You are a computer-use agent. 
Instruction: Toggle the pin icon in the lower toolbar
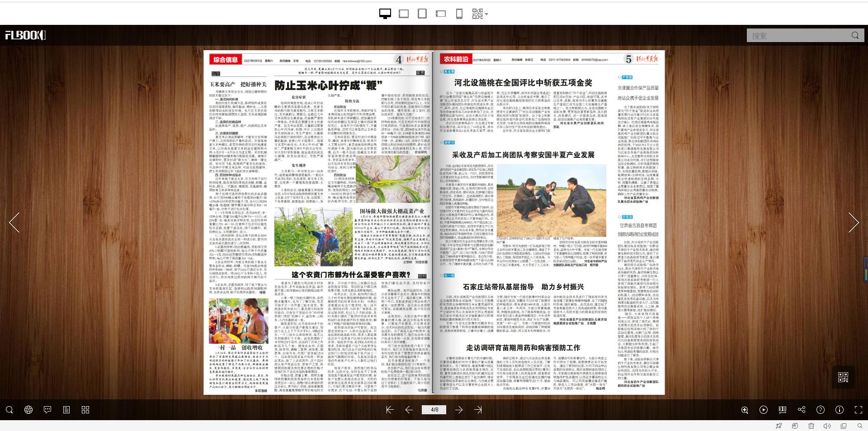(778, 426)
